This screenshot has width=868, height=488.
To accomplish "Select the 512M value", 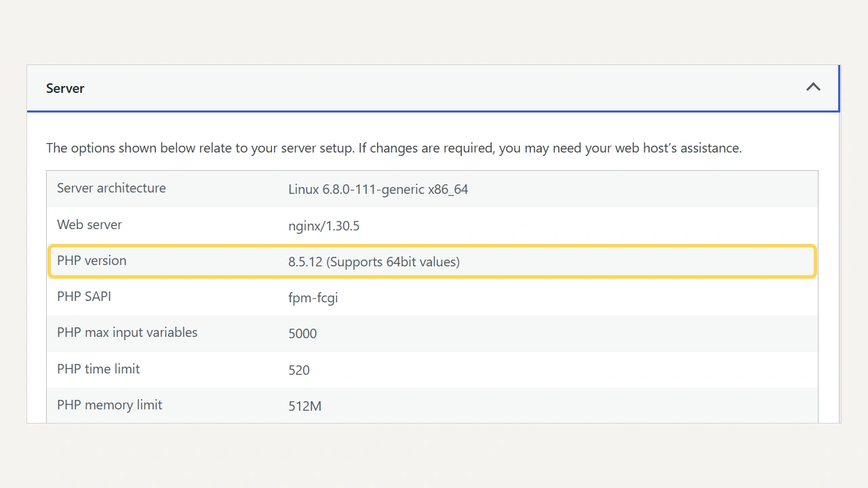I will click(304, 407).
